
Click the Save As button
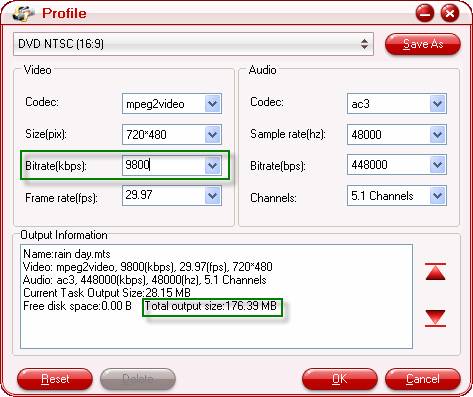point(423,44)
